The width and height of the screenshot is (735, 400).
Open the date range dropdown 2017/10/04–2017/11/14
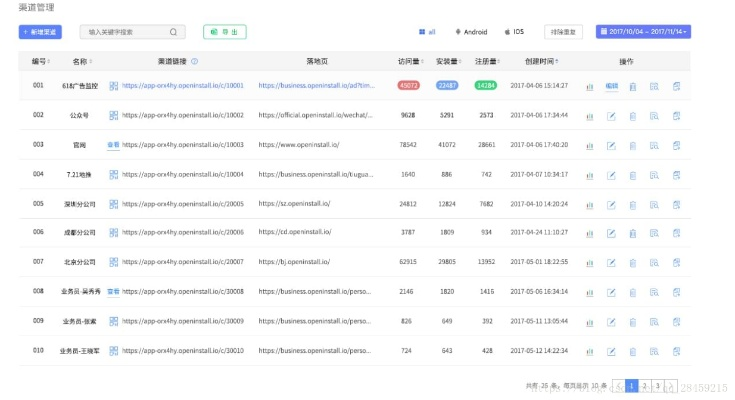pyautogui.click(x=643, y=32)
